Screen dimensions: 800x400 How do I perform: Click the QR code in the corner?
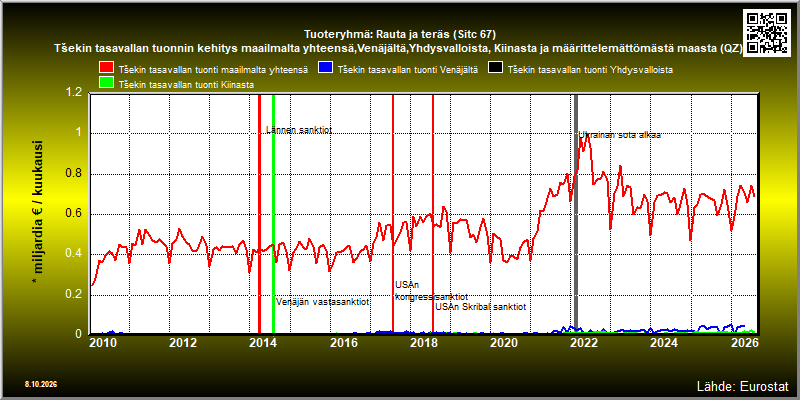[767, 32]
